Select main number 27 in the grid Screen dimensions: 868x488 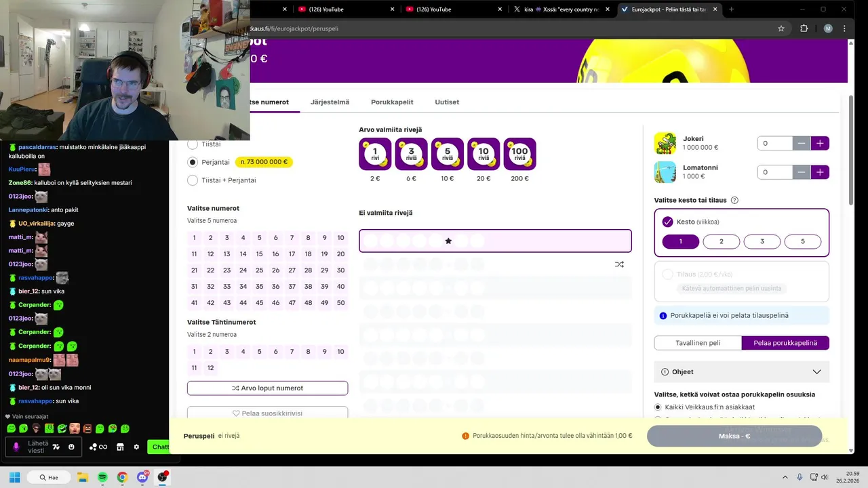pos(292,270)
